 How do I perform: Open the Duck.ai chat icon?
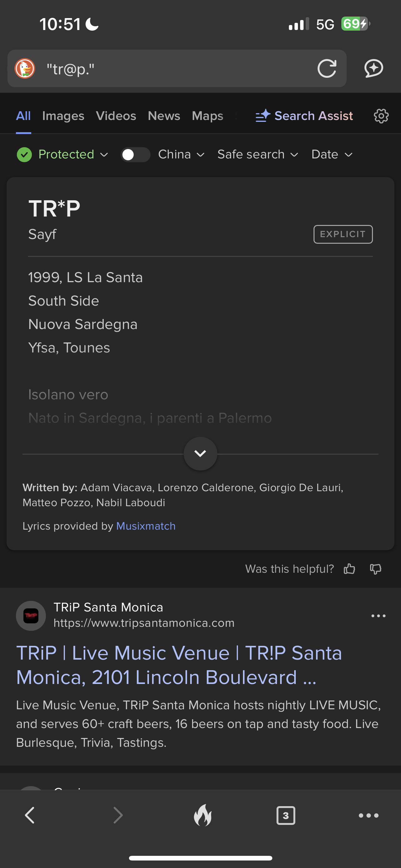pos(374,69)
